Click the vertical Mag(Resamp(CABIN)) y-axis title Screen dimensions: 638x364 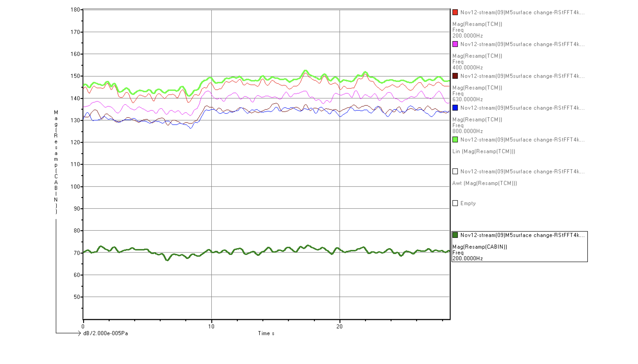[56, 162]
